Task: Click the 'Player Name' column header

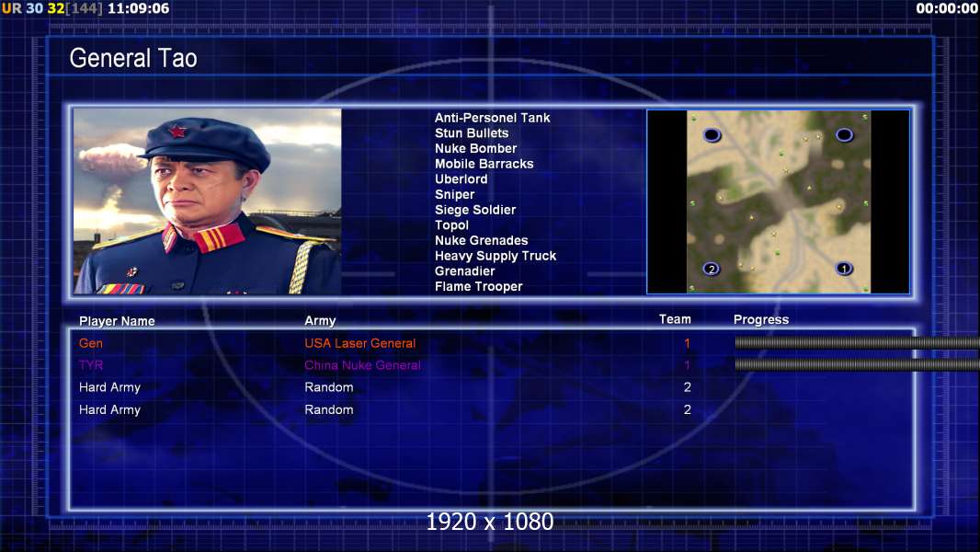Action: point(117,321)
